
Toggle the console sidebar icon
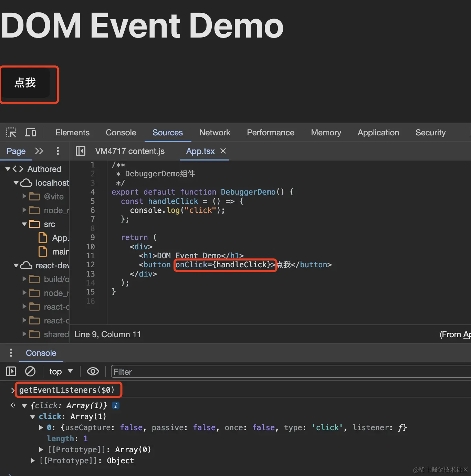click(x=11, y=371)
